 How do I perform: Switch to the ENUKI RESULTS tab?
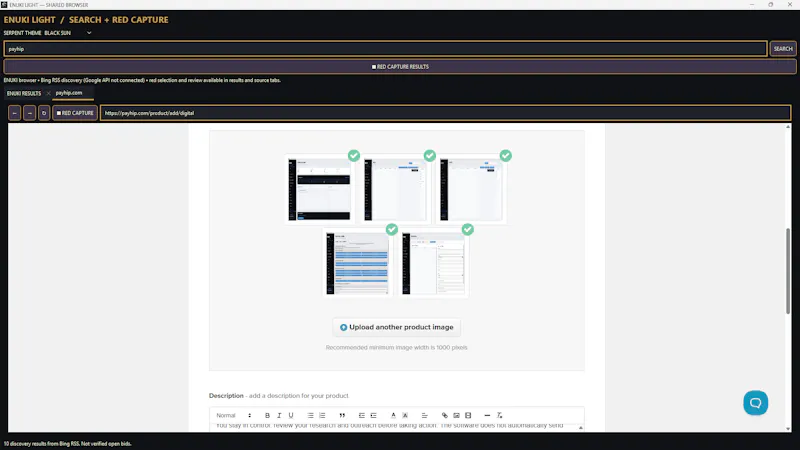point(24,93)
